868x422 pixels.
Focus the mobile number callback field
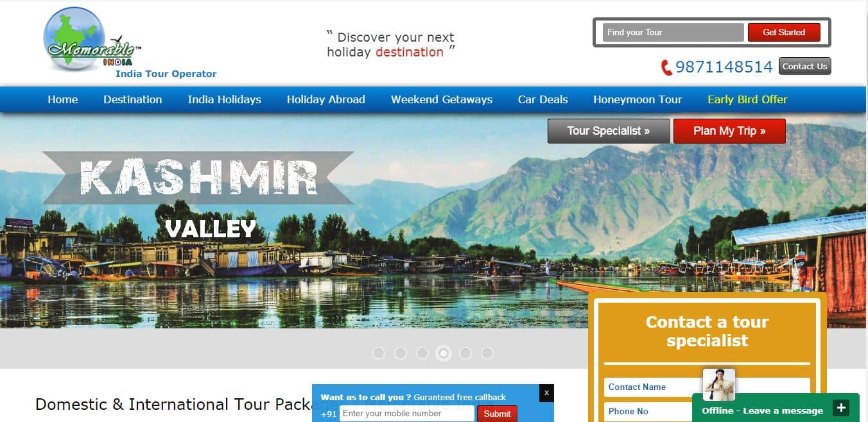(407, 414)
